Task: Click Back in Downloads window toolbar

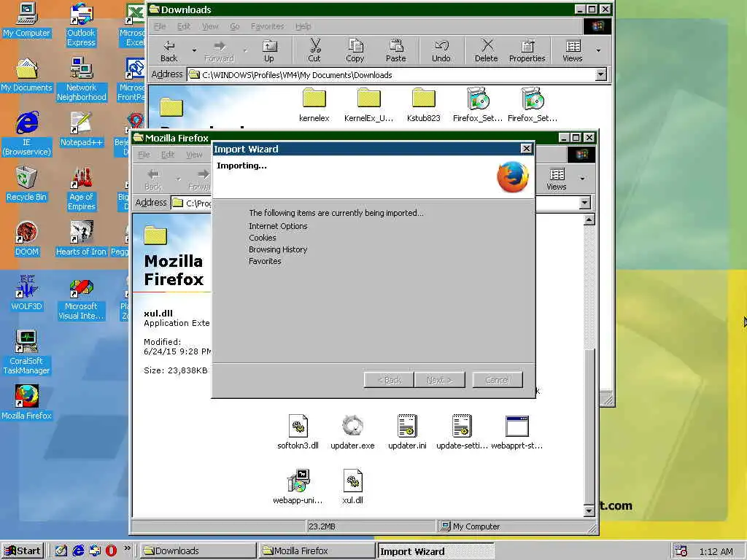Action: (x=169, y=51)
